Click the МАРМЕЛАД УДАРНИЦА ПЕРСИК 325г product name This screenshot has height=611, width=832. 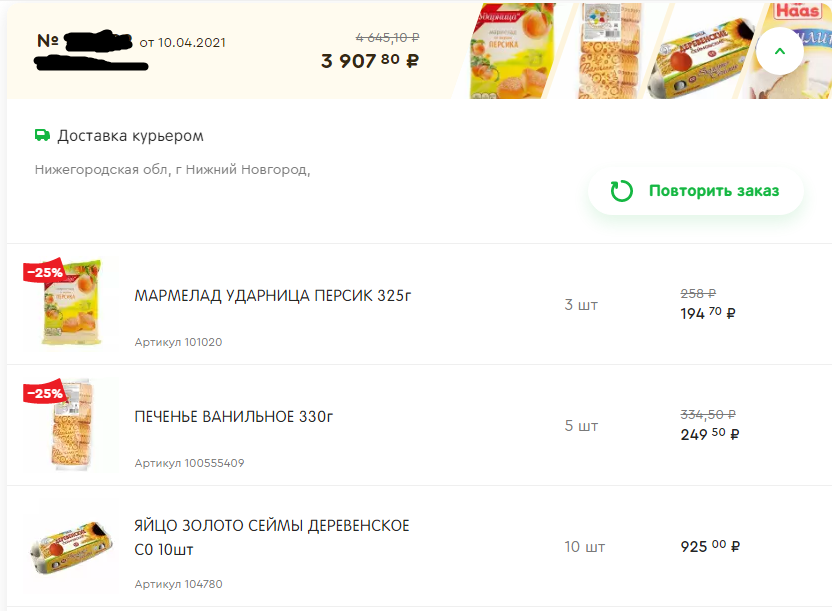click(273, 295)
